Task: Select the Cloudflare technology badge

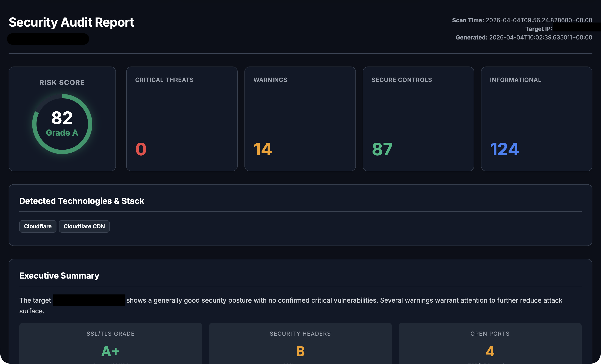Action: point(38,226)
